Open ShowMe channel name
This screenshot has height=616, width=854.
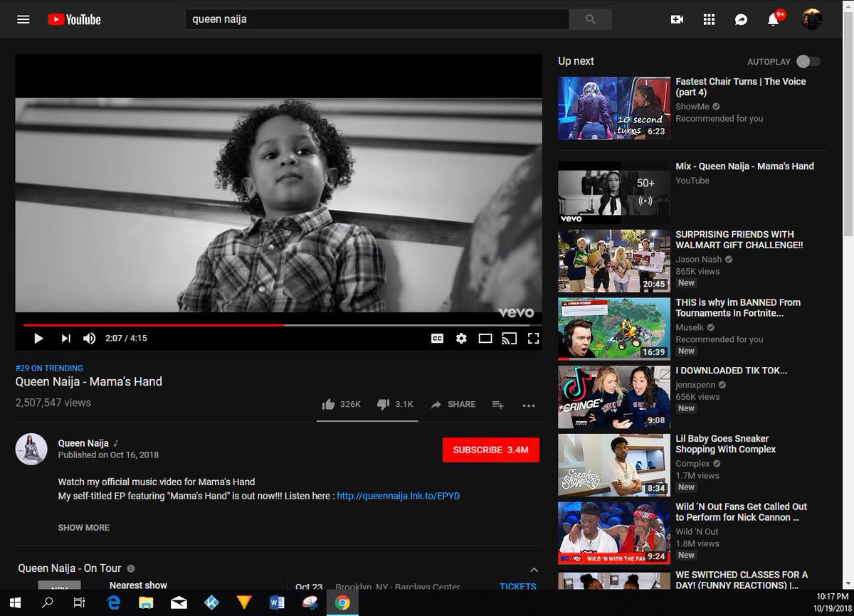click(692, 107)
